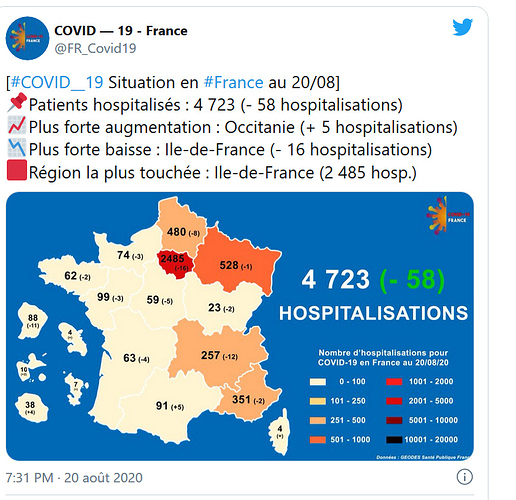Click the rising chart emoji icon
Viewport: 516px width, 500px height.
tap(17, 125)
